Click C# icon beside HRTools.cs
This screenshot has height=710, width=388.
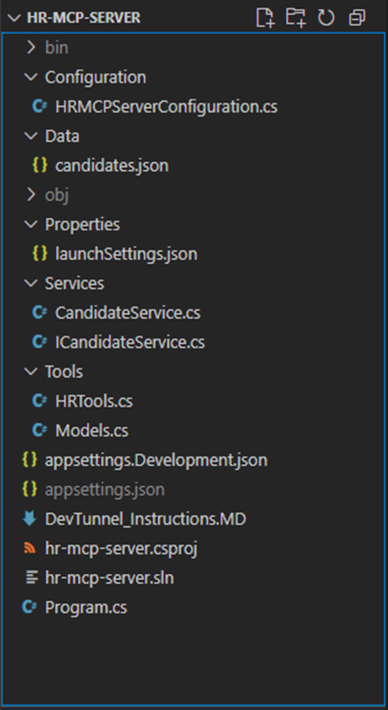40,401
